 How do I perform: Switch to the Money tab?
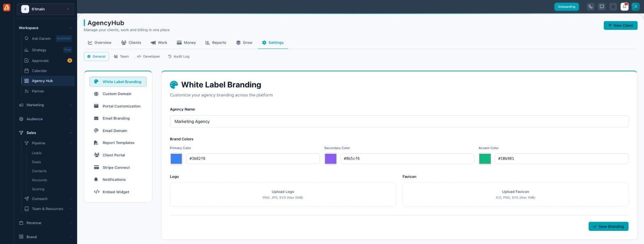186,43
